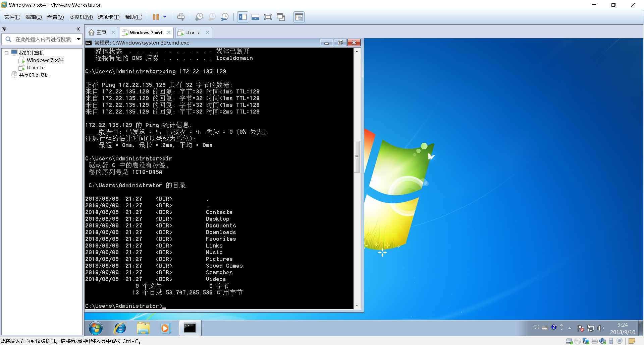
Task: Select 我的计算机 in the library tree
Action: pos(32,53)
